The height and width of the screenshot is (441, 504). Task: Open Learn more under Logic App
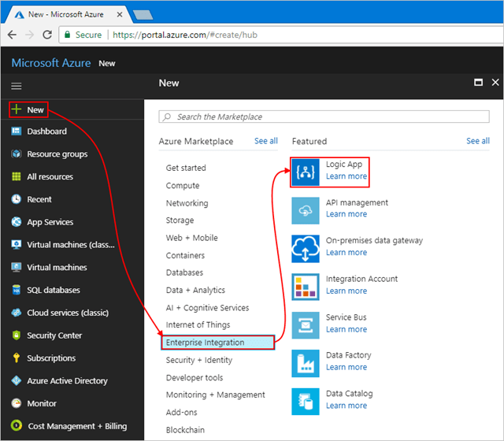click(346, 176)
